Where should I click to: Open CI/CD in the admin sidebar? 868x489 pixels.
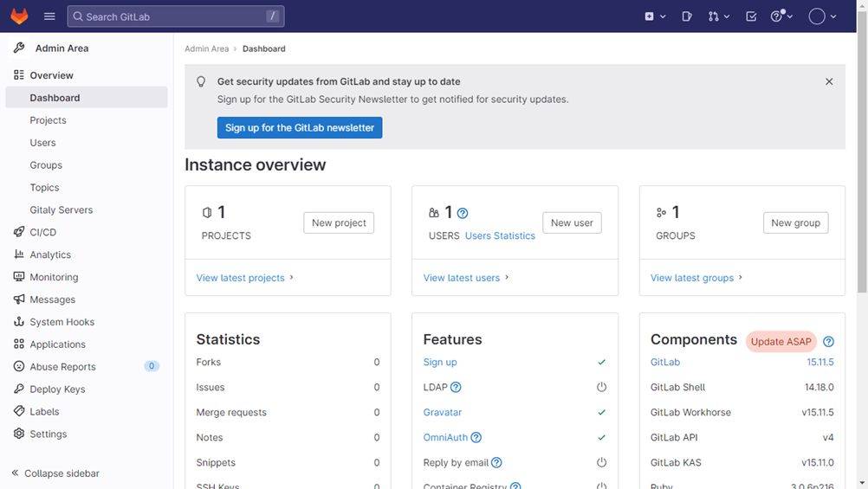point(42,232)
